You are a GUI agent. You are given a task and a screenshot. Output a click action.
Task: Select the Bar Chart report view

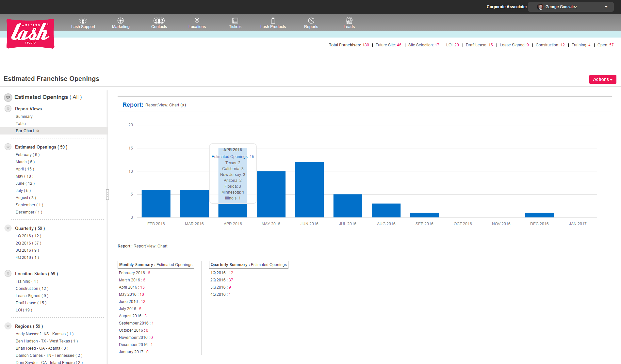25,131
